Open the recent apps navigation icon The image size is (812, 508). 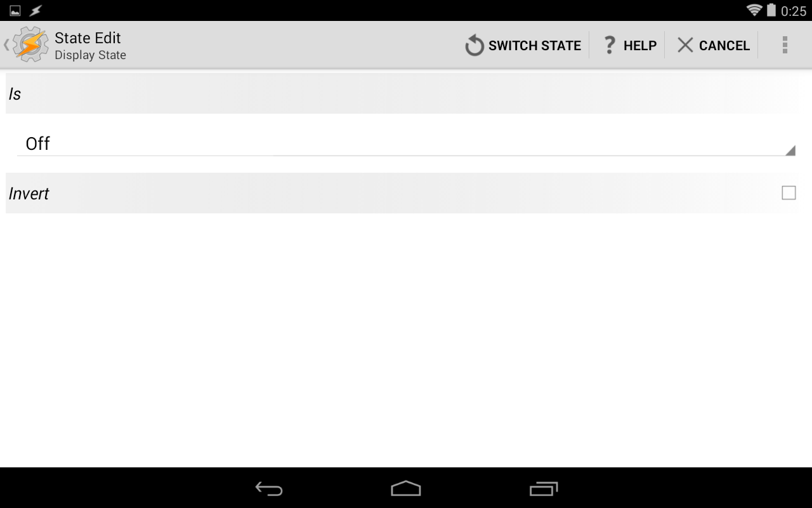tap(544, 488)
